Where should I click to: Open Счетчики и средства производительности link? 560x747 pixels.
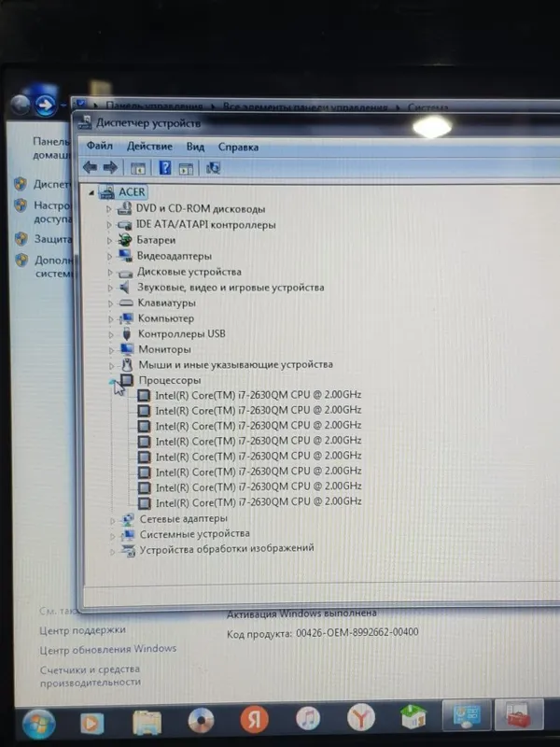point(90,675)
